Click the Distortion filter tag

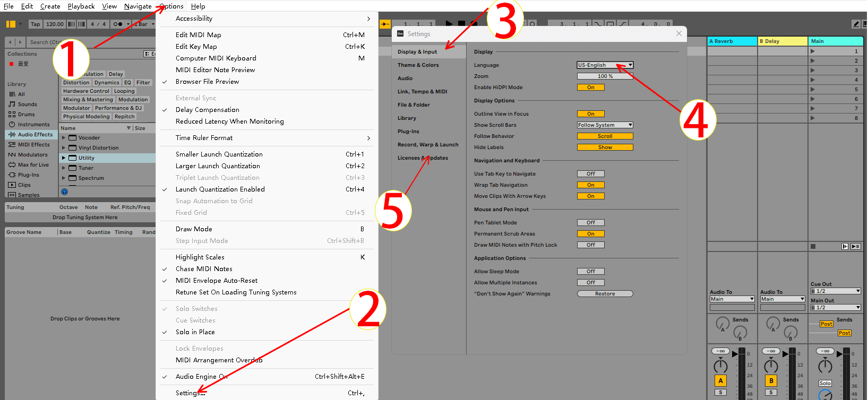tap(76, 83)
